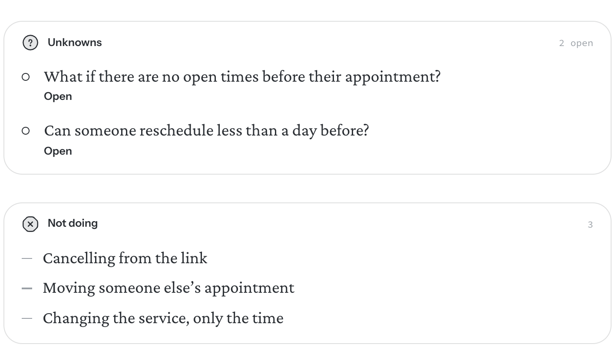Select question about no open times before appointment
This screenshot has width=615, height=364.
(x=242, y=77)
